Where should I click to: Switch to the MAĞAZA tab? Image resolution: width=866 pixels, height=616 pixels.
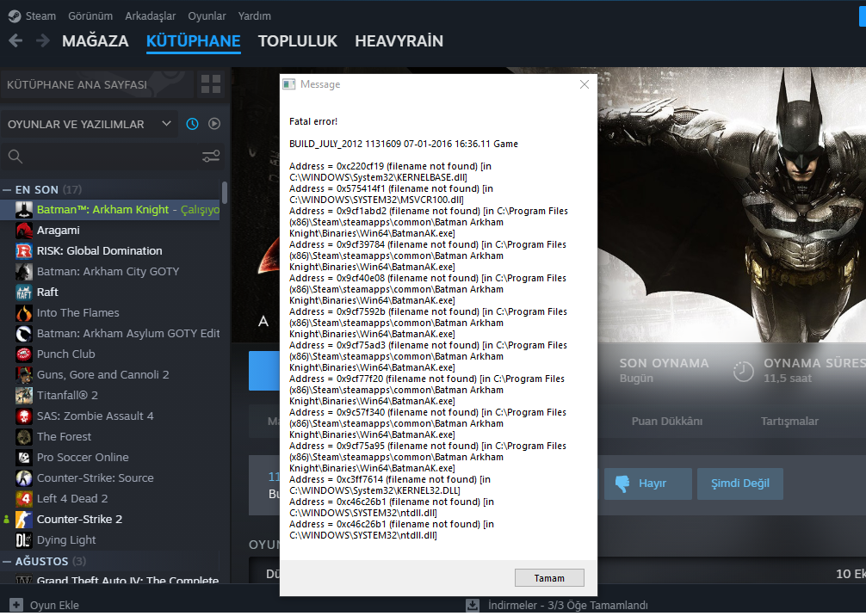[95, 40]
